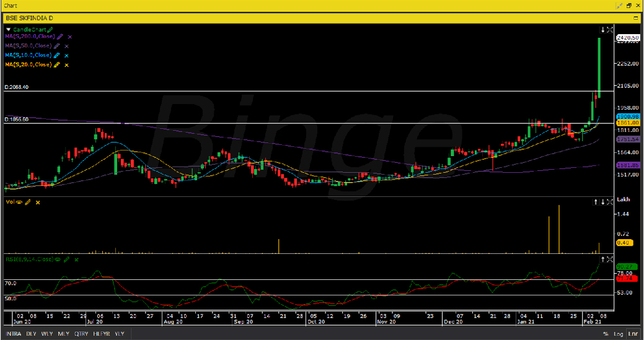The width and height of the screenshot is (644, 340).
Task: Toggle Lnr linear scale mode
Action: coord(632,334)
